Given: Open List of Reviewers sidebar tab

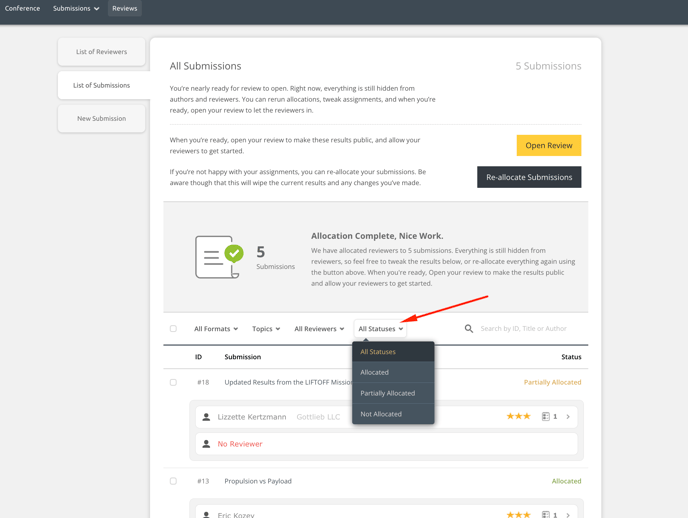Looking at the screenshot, I should point(101,52).
